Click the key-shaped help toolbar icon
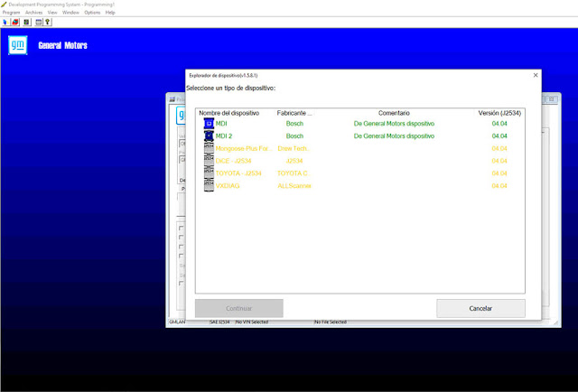This screenshot has width=578, height=392. coord(48,23)
